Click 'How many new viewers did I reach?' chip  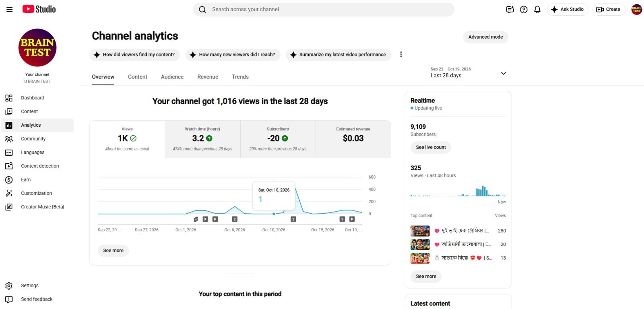point(233,55)
